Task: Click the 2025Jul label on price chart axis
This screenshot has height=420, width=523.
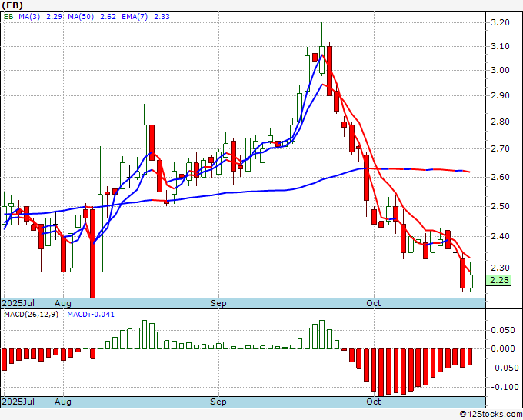Action: (18, 303)
